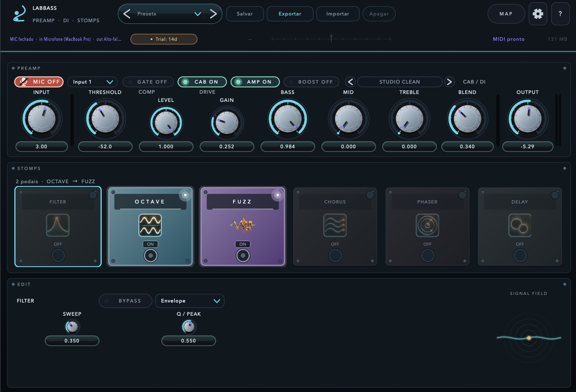Image resolution: width=576 pixels, height=392 pixels.
Task: Select the PREAMP header tab
Action: (x=44, y=21)
